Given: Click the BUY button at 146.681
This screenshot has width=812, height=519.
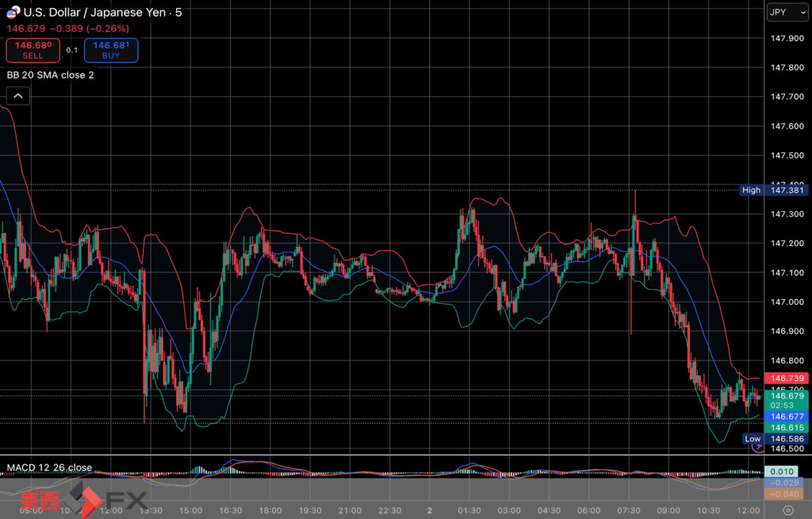Looking at the screenshot, I should pos(111,50).
